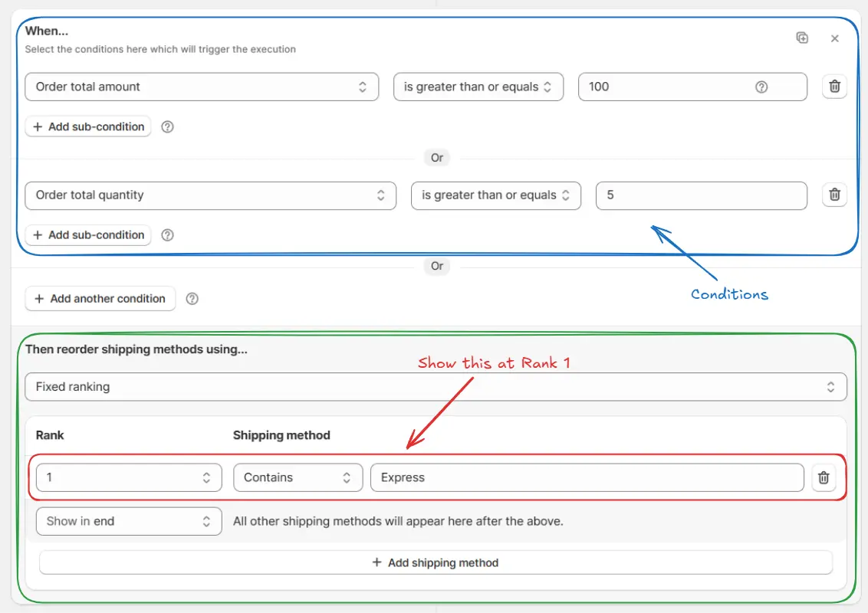Change the Contains operator dropdown
The image size is (868, 613).
[298, 477]
